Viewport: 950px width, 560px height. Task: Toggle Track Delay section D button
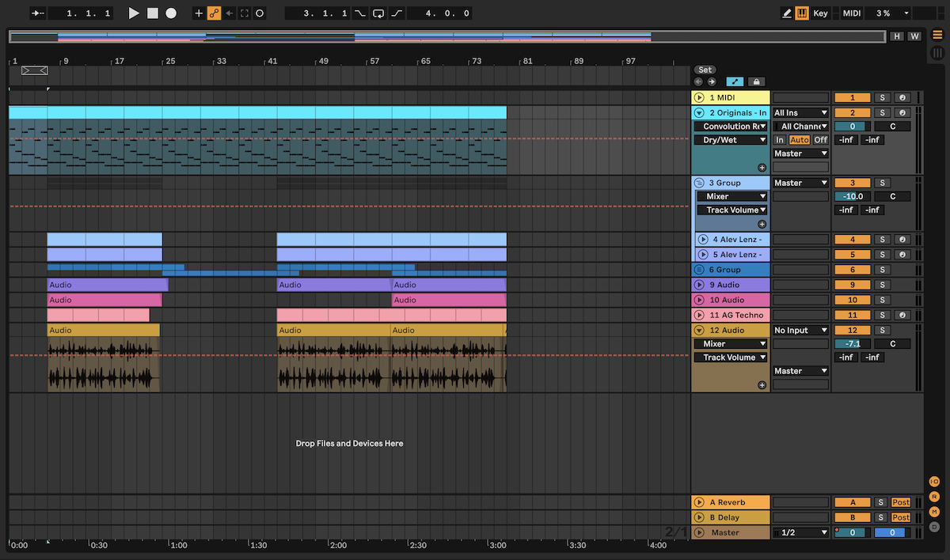coord(934,527)
